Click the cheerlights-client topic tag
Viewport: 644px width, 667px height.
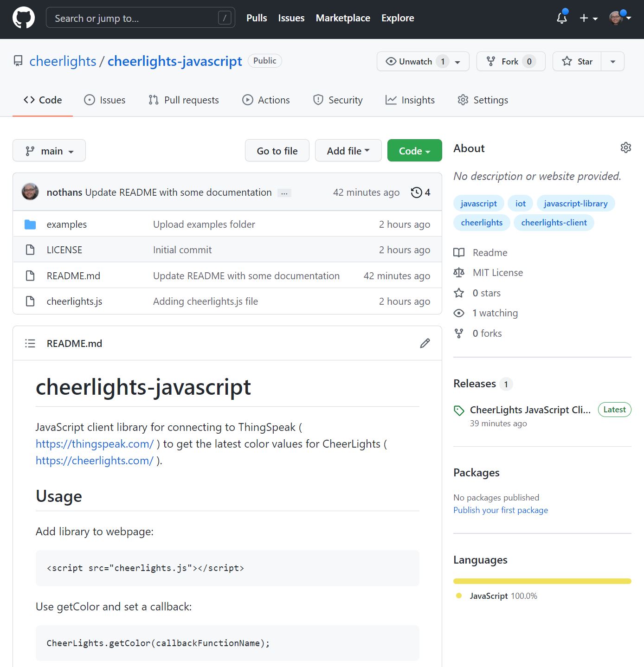(x=554, y=223)
